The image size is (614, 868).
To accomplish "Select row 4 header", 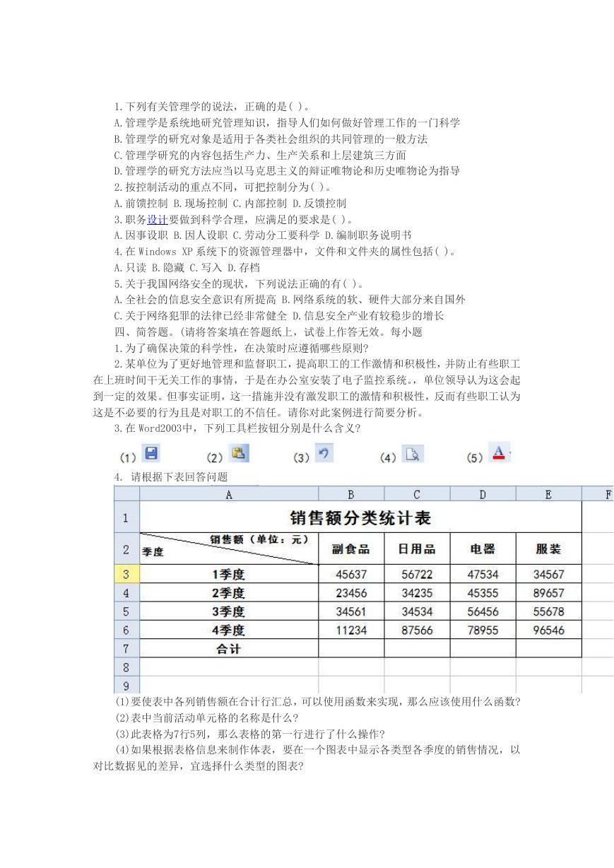I will [126, 593].
